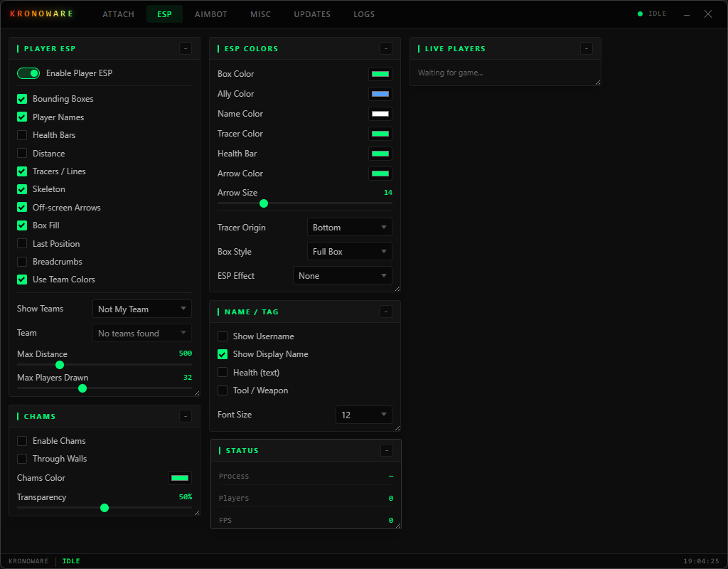
Task: Check Show Username
Action: pyautogui.click(x=223, y=336)
